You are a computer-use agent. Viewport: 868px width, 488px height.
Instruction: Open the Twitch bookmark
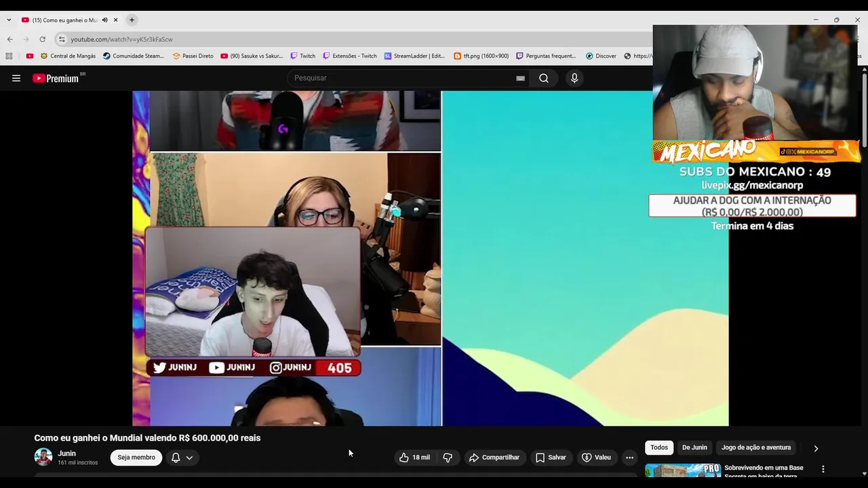pyautogui.click(x=302, y=56)
